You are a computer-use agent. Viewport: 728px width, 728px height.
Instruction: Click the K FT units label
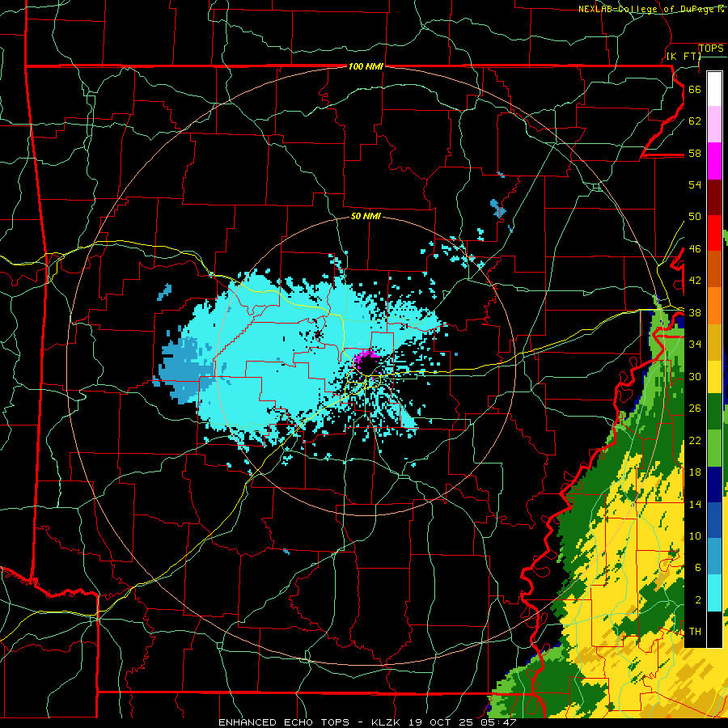(x=684, y=56)
